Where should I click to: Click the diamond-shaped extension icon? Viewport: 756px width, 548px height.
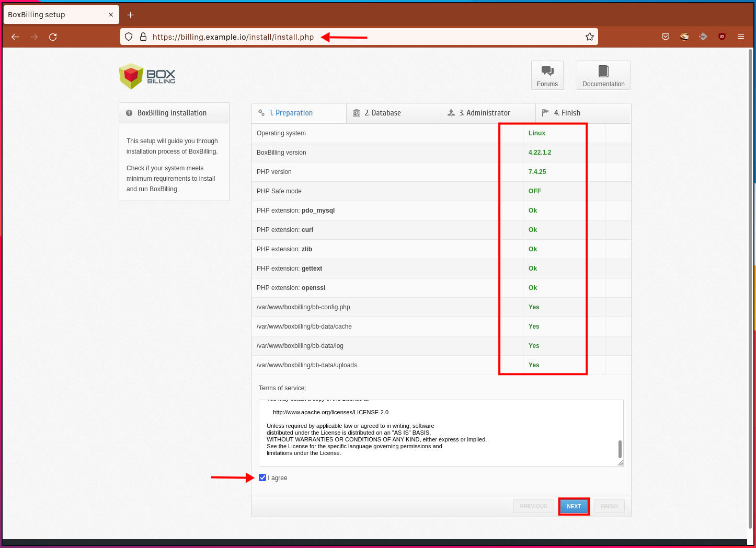coord(703,37)
